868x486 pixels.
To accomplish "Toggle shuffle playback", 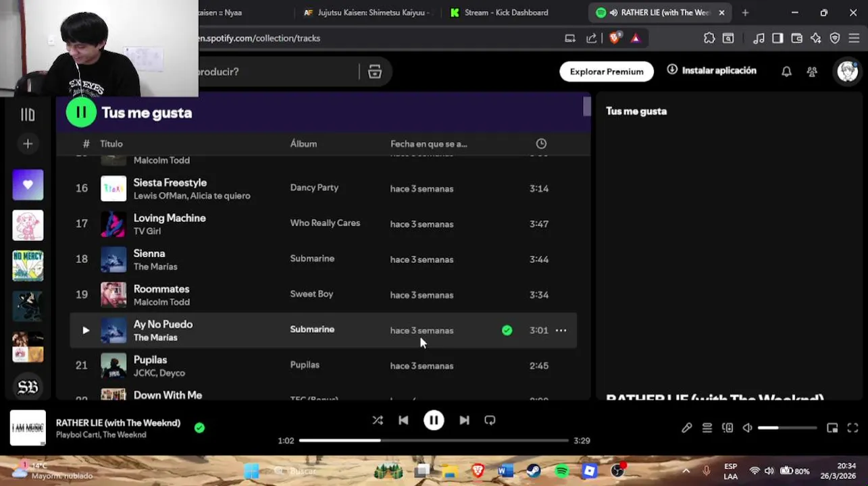I will pyautogui.click(x=378, y=421).
